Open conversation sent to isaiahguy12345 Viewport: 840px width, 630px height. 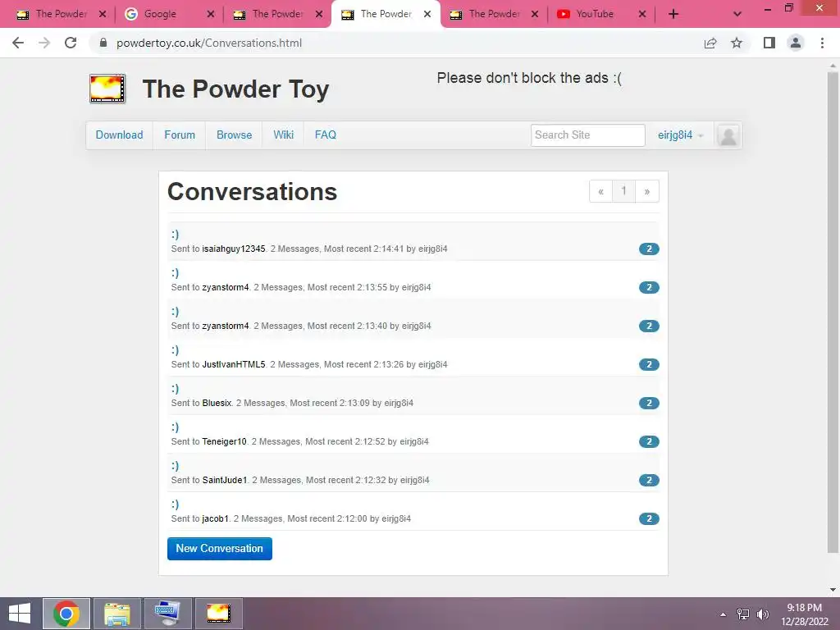pyautogui.click(x=176, y=234)
